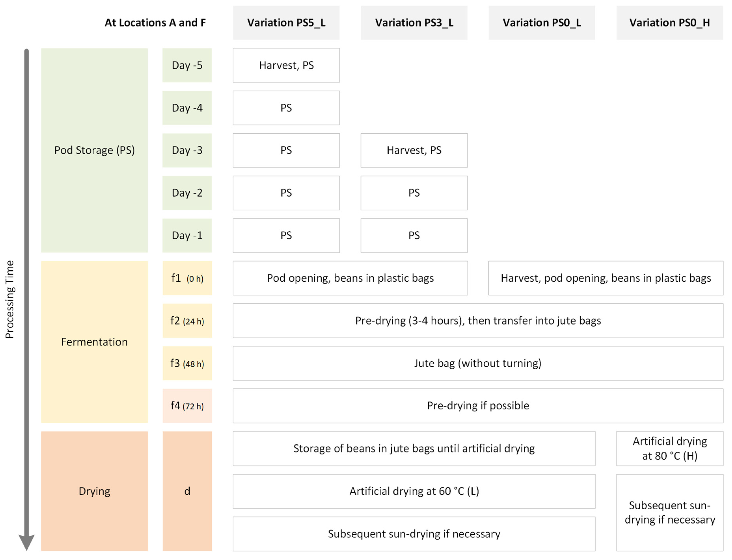
Task: Select the Variation PS3_L header
Action: coord(414,23)
